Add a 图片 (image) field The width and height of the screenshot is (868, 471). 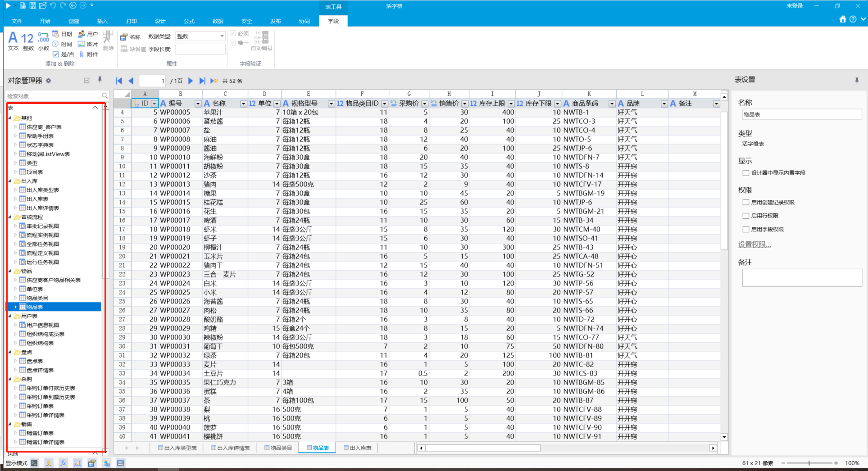pyautogui.click(x=88, y=44)
